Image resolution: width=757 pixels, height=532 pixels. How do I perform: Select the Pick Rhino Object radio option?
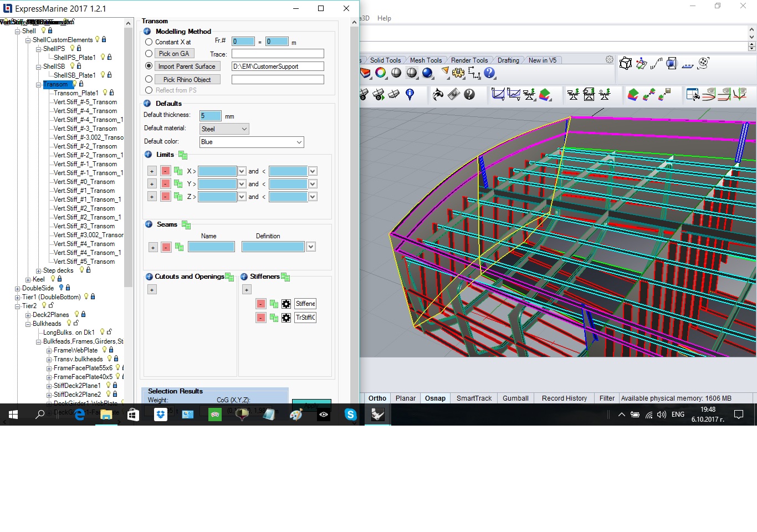149,79
